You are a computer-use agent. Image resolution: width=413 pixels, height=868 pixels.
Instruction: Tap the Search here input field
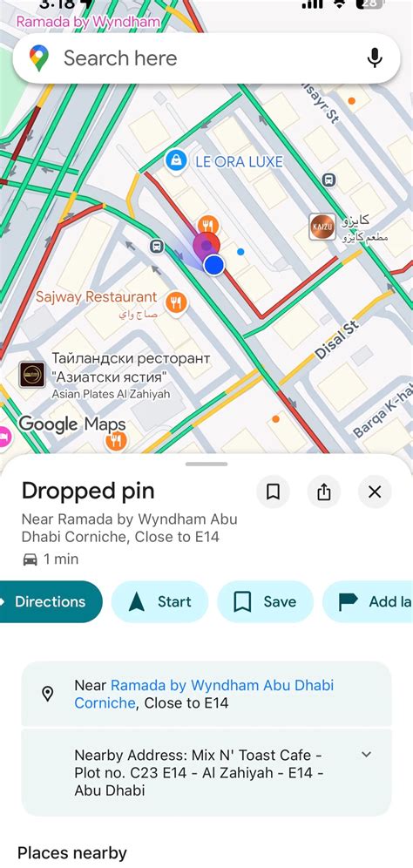(x=206, y=58)
